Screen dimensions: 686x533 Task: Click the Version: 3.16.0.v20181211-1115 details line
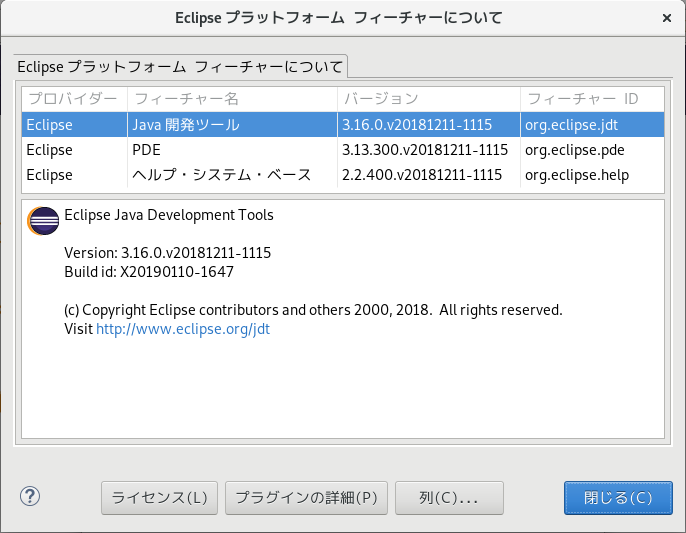click(168, 252)
